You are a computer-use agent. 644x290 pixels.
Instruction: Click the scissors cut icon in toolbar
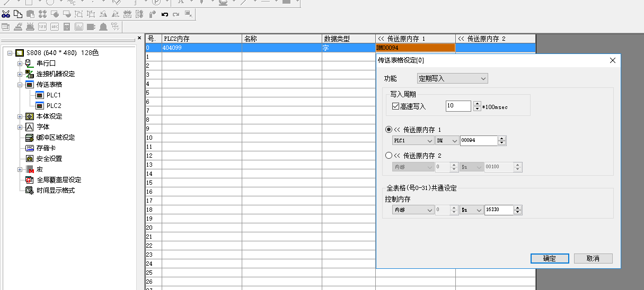pyautogui.click(x=6, y=14)
